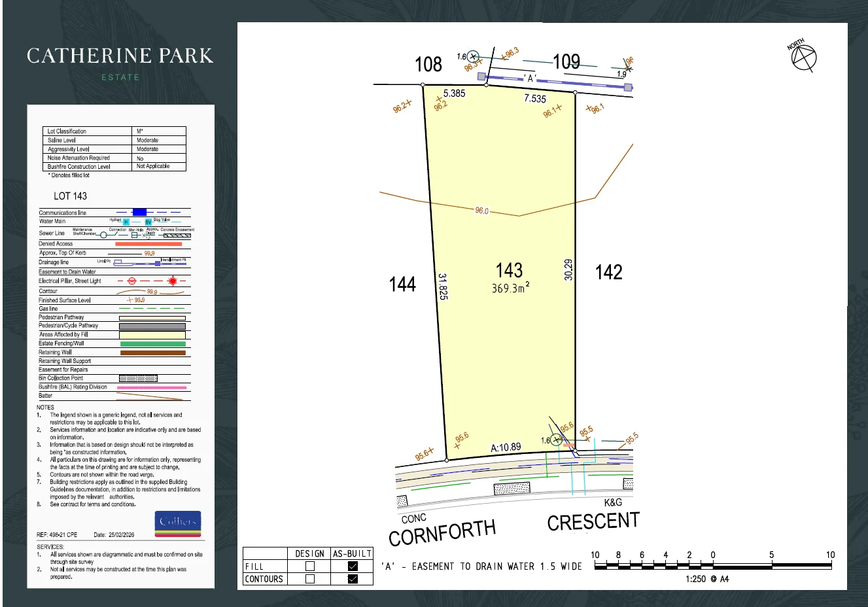
Task: Click the Stop Valve 'SV' legend symbol
Action: tap(148, 222)
